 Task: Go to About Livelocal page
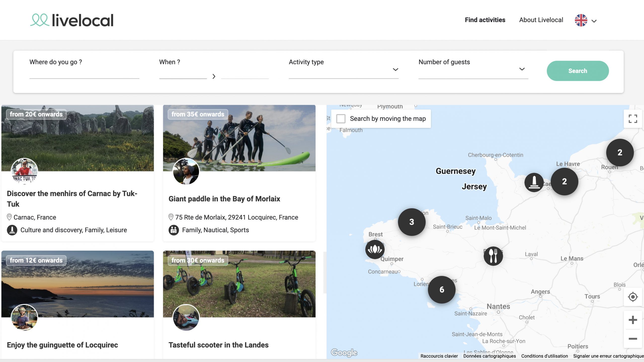(541, 20)
